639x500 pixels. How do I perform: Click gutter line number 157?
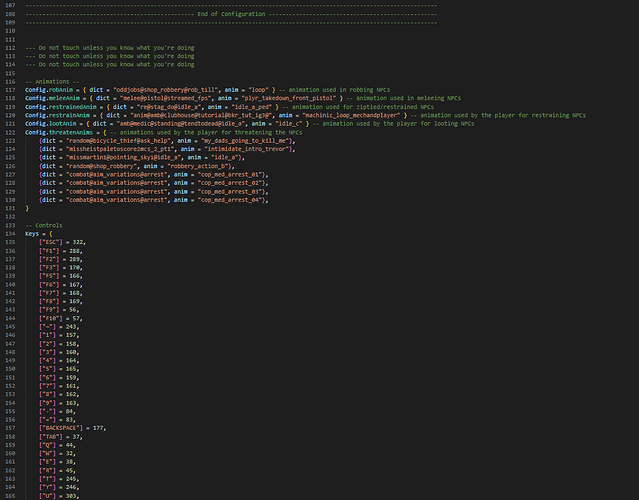pyautogui.click(x=10, y=428)
